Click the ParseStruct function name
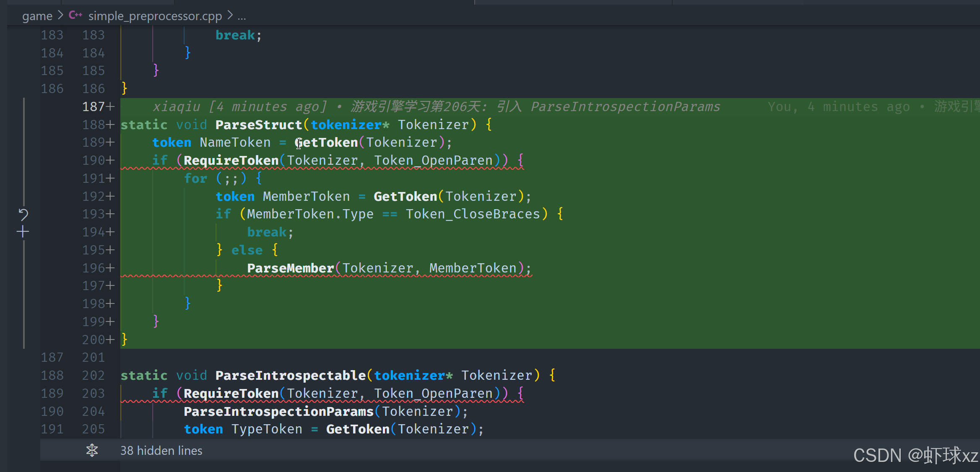 tap(258, 124)
